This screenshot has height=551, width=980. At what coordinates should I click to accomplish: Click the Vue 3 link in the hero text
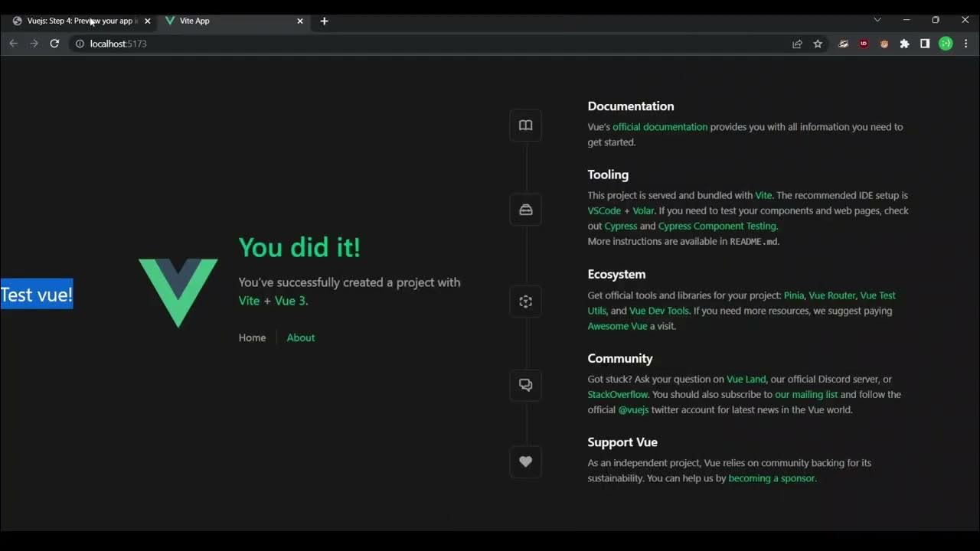(290, 301)
